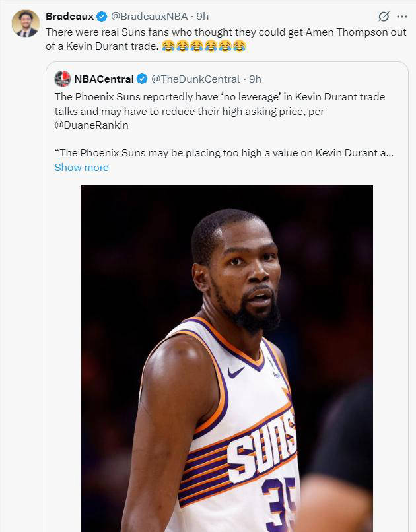Open the 9h timestamp on NBACentral's quoted tweet

click(255, 79)
